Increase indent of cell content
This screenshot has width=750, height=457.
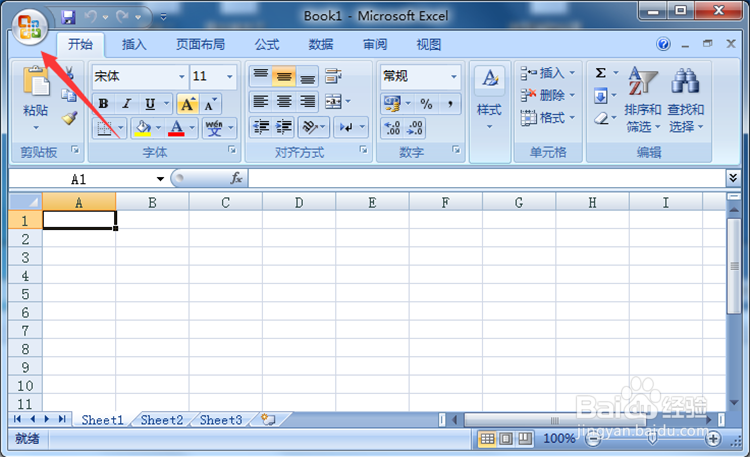point(284,127)
